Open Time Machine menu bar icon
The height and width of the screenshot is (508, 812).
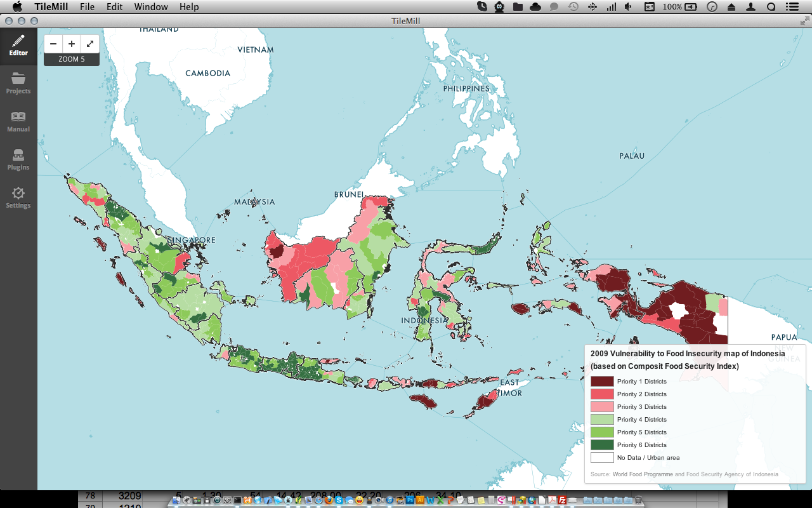click(573, 6)
